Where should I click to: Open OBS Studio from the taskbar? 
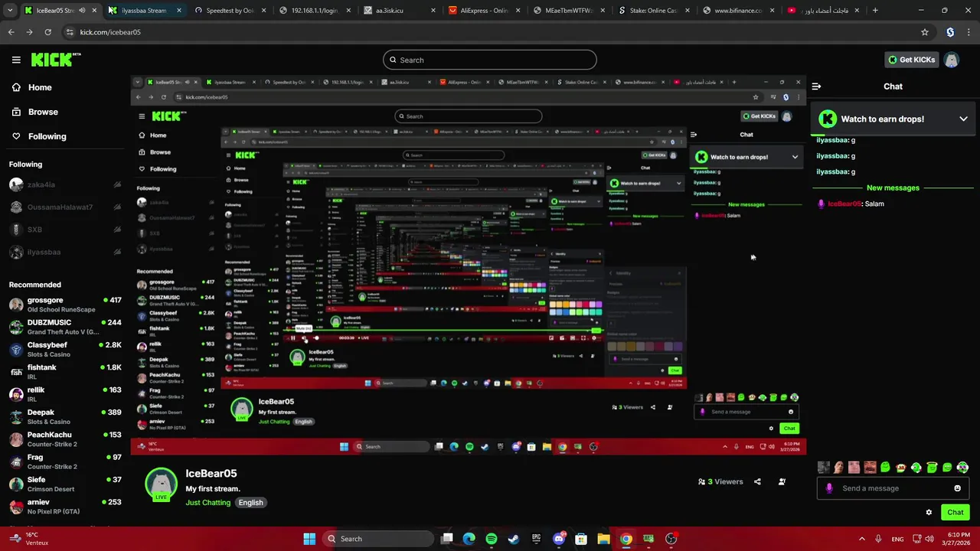(x=671, y=539)
